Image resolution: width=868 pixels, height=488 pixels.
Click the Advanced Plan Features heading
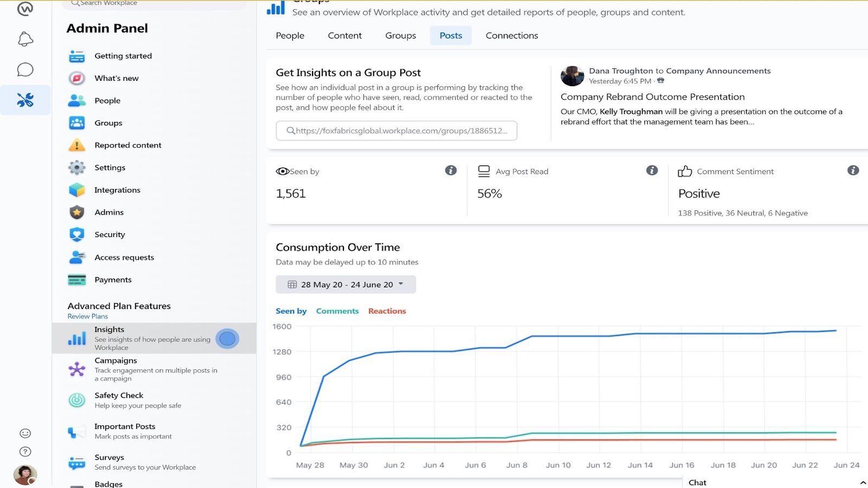[x=119, y=306]
